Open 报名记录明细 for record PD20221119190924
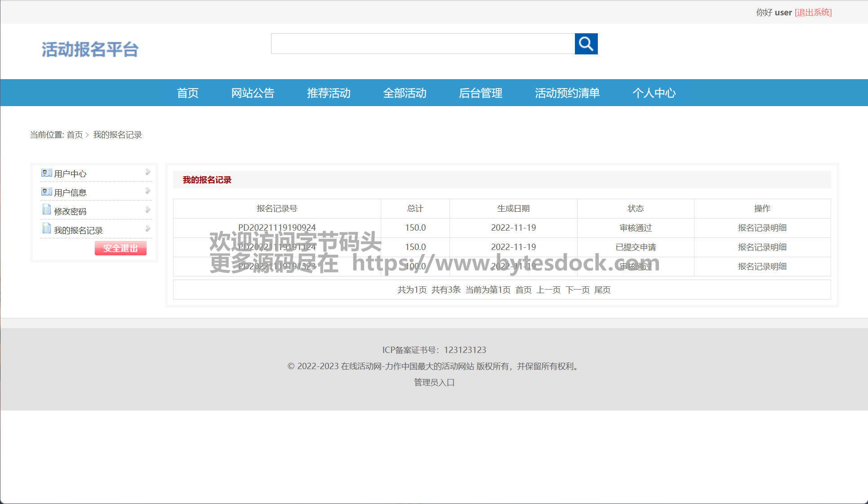The height and width of the screenshot is (504, 868). (762, 228)
